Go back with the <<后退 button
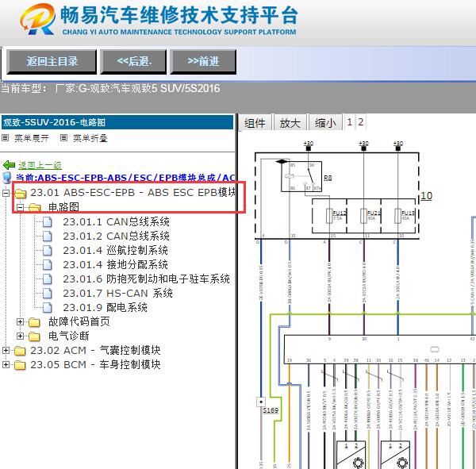 [x=133, y=62]
